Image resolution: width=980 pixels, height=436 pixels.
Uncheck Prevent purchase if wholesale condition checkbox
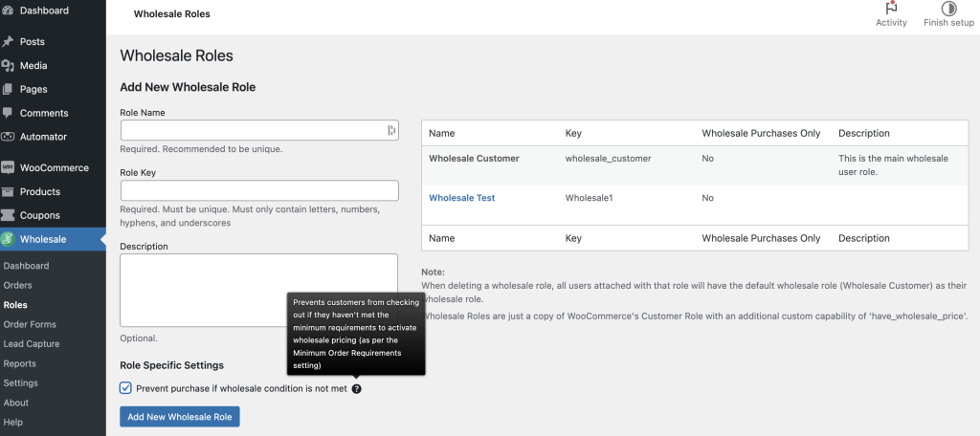coord(125,388)
